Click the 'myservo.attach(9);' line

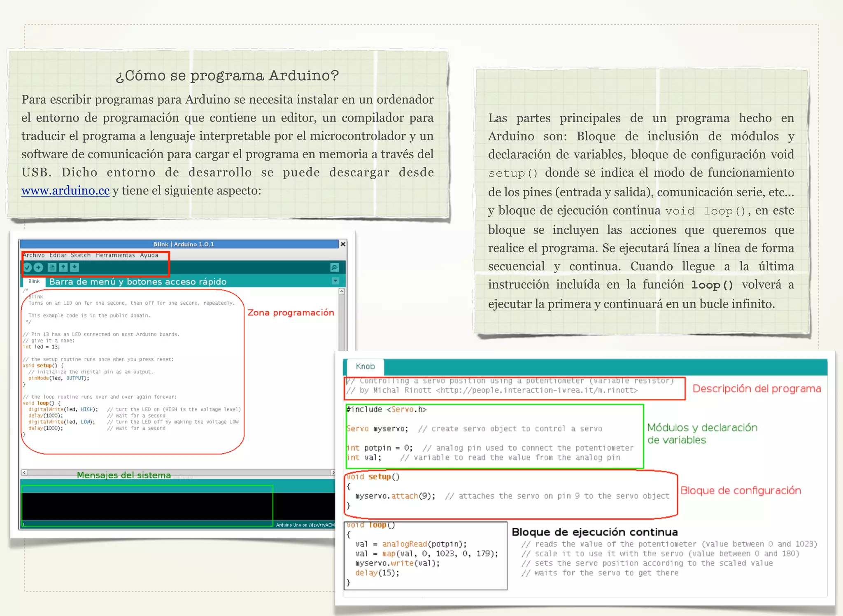[395, 496]
